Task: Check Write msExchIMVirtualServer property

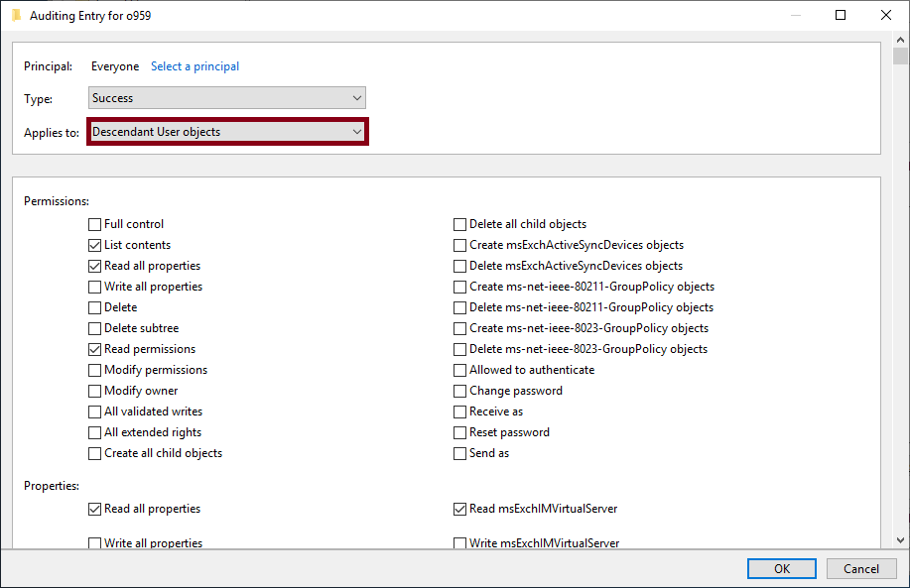Action: click(x=459, y=543)
